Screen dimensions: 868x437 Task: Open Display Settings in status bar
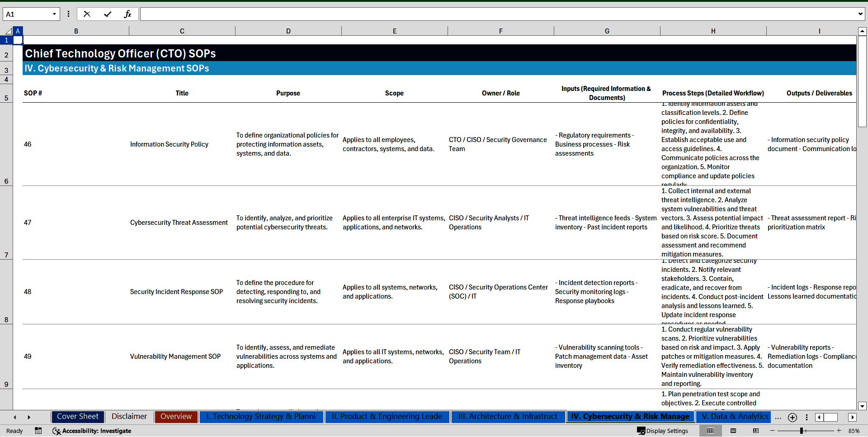pos(663,431)
